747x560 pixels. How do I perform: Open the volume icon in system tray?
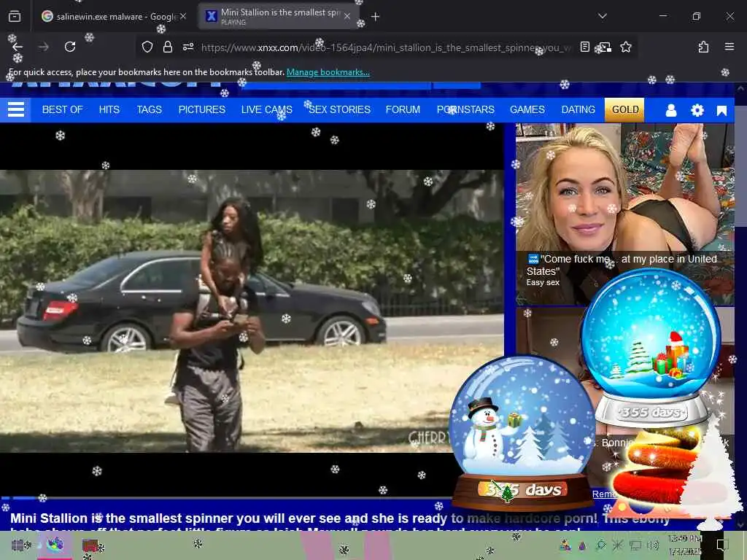(653, 545)
